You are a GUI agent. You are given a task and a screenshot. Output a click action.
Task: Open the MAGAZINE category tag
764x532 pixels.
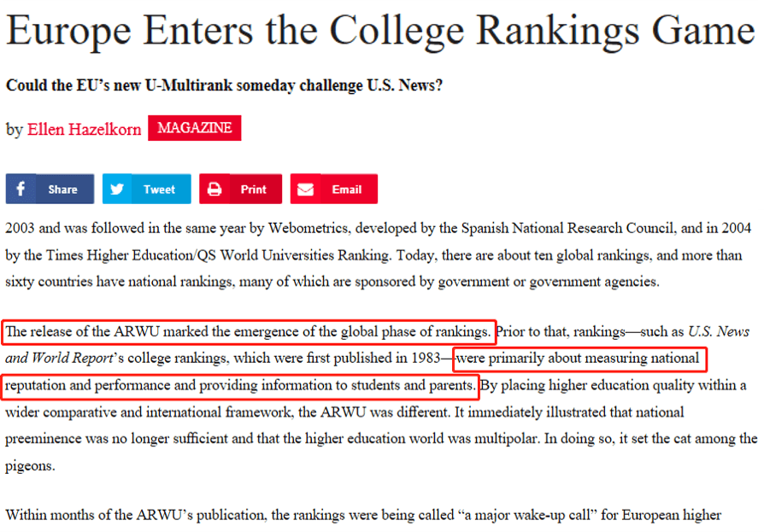coord(194,128)
